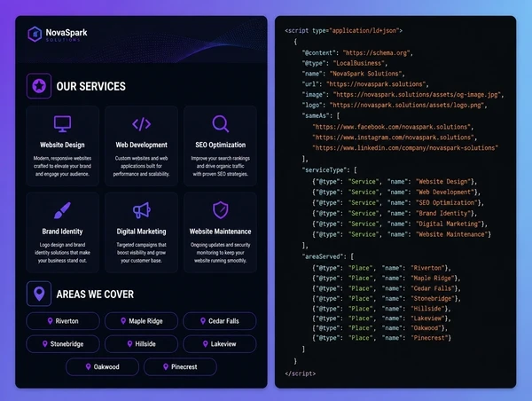Screen dimensions: 532x401
Task: Click the "Oakwood" place line in code
Action: click(380, 328)
